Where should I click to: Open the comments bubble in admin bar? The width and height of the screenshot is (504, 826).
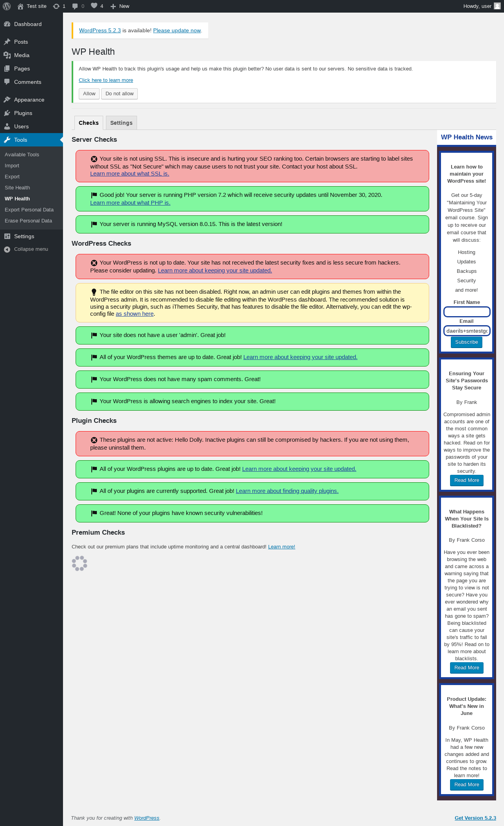pyautogui.click(x=78, y=6)
